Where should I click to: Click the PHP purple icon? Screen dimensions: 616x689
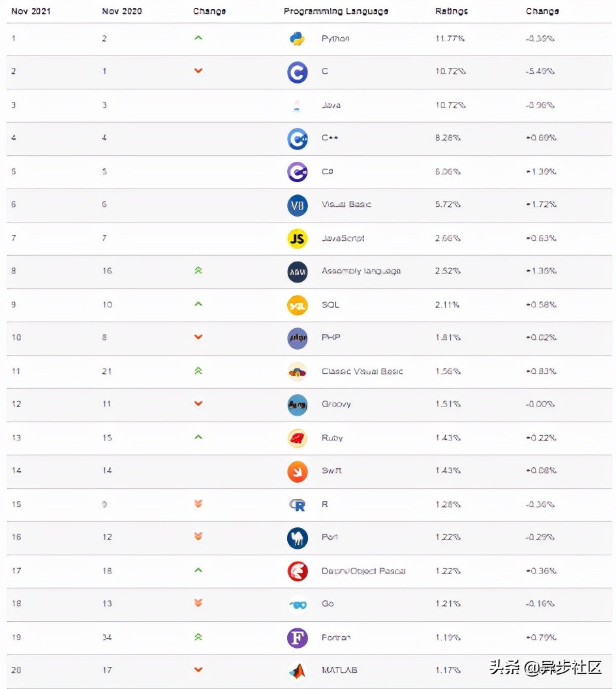pyautogui.click(x=298, y=339)
